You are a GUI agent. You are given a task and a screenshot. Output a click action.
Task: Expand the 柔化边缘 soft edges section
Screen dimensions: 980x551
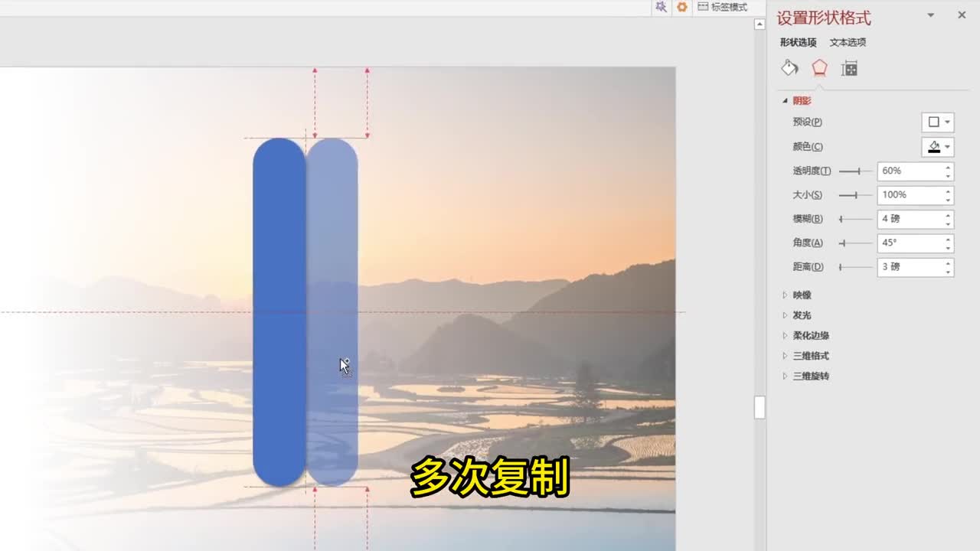811,335
